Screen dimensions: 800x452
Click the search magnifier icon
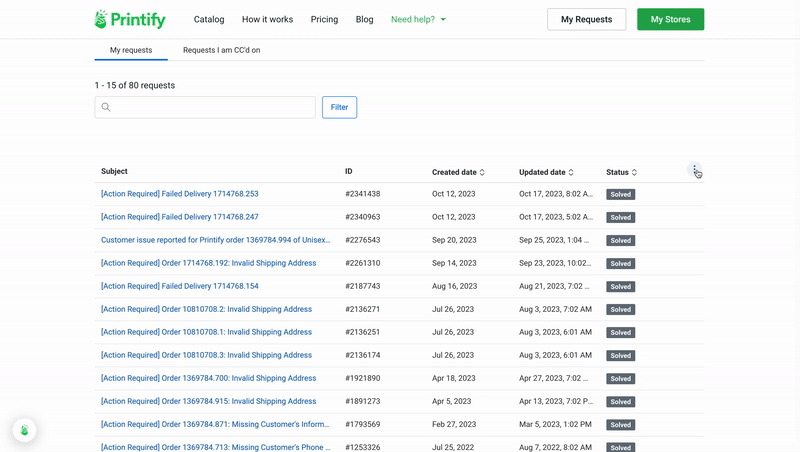106,107
